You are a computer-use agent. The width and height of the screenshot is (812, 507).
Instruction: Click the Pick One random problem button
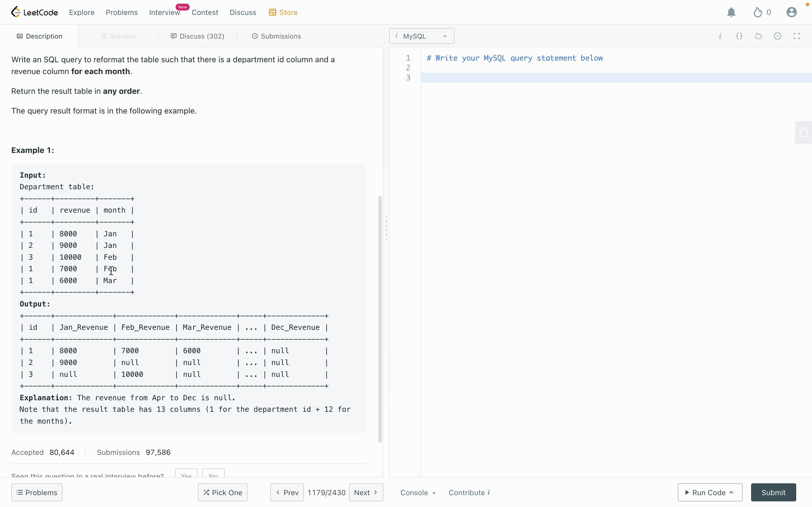coord(223,492)
